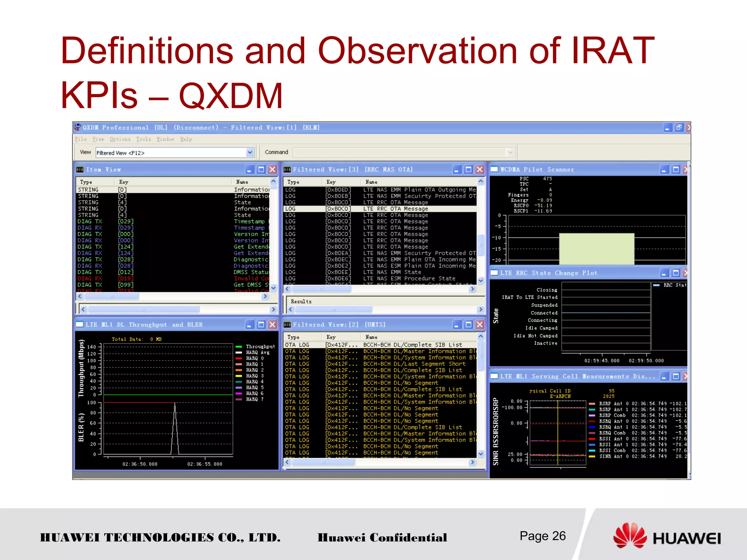
Task: Open the Options menu
Action: [x=120, y=139]
